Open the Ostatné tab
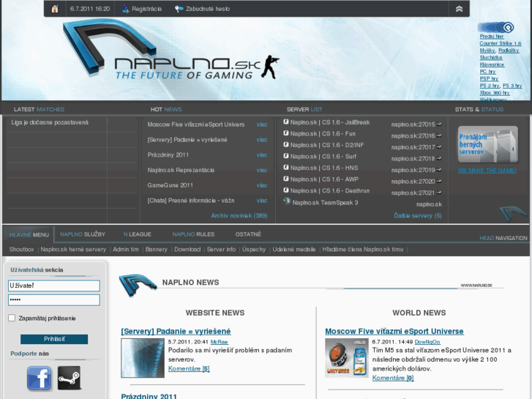532x399 pixels. click(x=248, y=234)
